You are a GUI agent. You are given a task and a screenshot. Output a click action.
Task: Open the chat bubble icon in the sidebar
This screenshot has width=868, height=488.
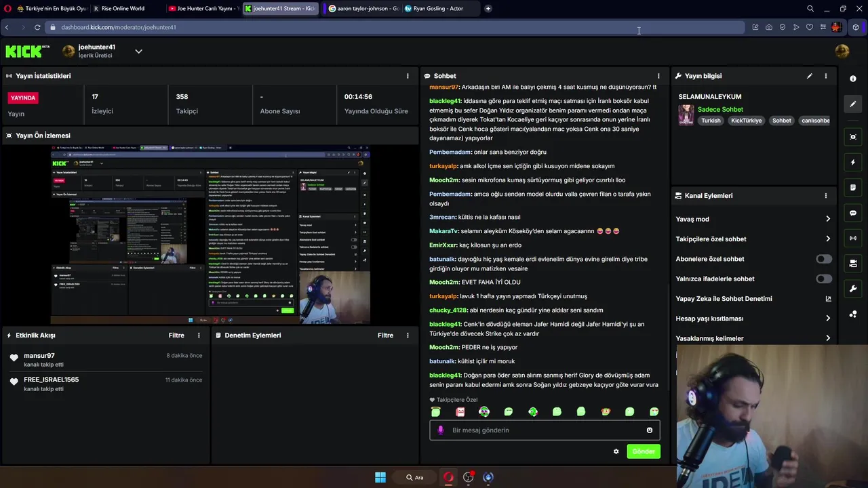pos(853,213)
